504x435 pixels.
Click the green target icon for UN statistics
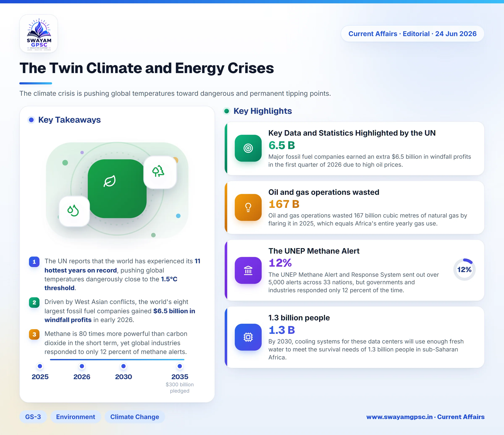tap(248, 148)
